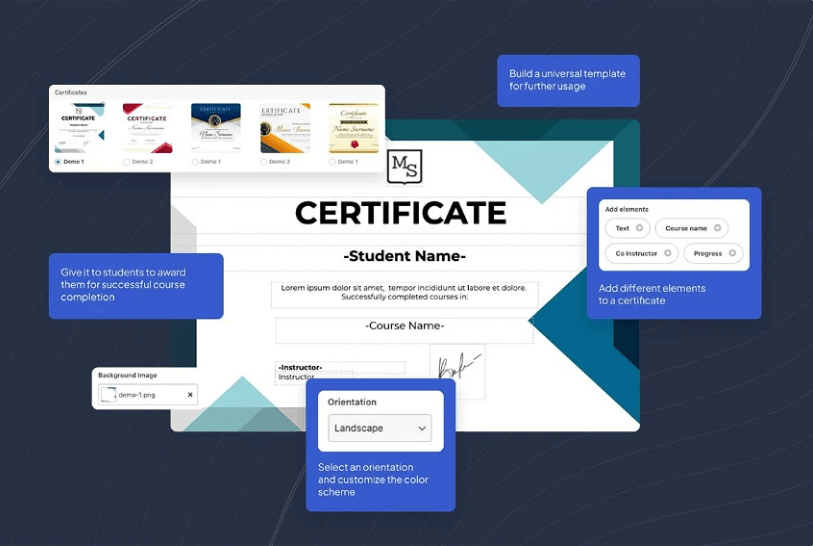The width and height of the screenshot is (813, 546).
Task: Click the CERTIFICATE heading text
Action: (400, 213)
